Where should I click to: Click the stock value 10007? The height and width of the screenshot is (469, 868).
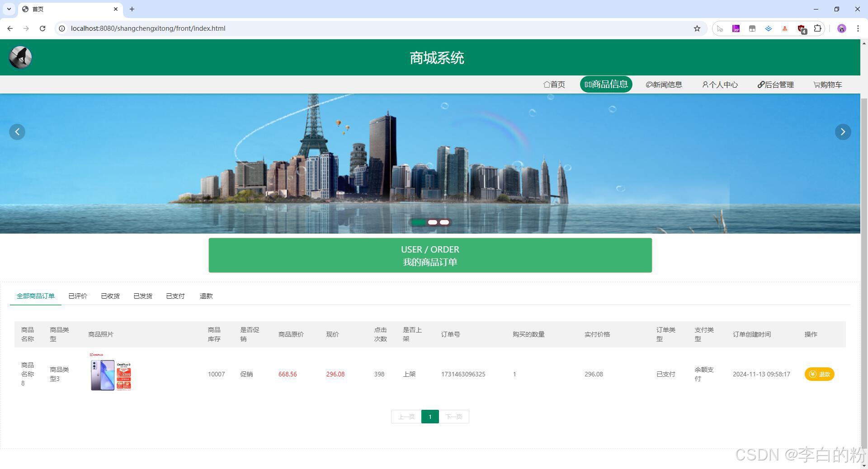tap(216, 374)
